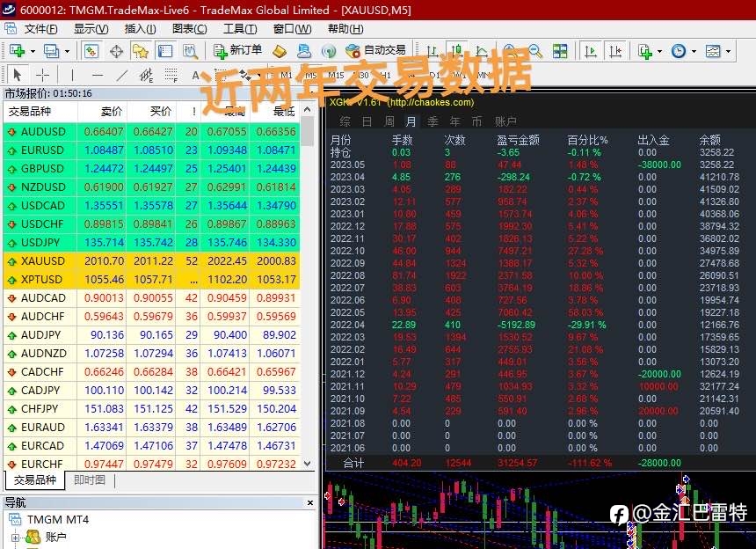This screenshot has width=756, height=549.
Task: Expand the 账户 node in Navigator
Action: click(15, 538)
